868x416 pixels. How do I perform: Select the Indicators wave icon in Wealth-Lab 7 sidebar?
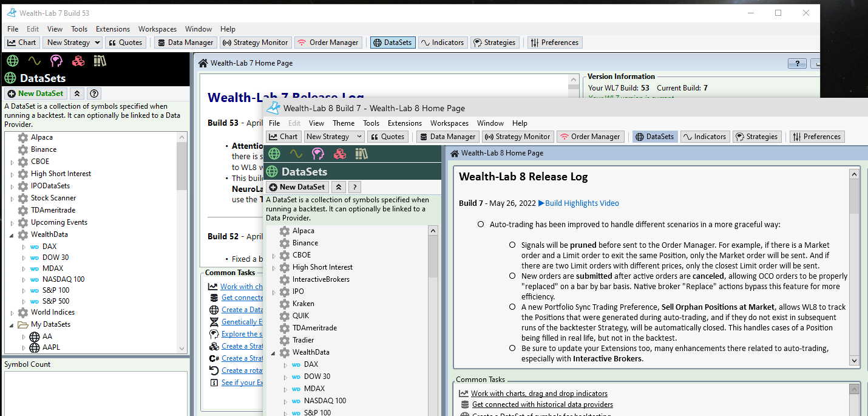[35, 61]
